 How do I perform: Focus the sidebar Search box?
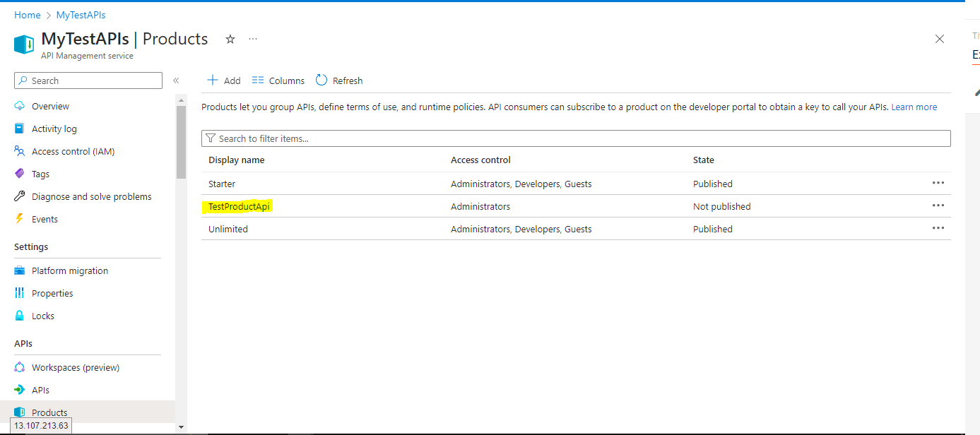click(x=88, y=81)
